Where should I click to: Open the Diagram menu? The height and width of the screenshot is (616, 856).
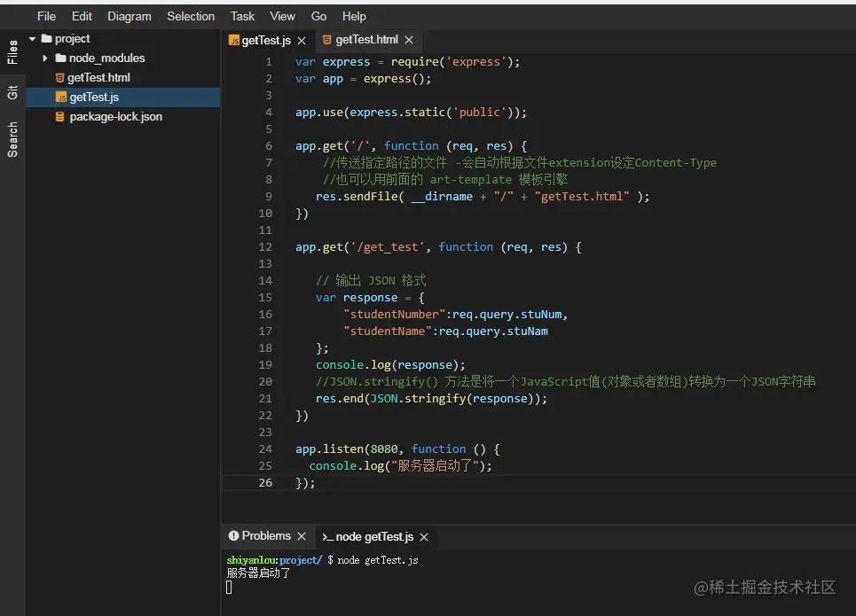(x=130, y=16)
